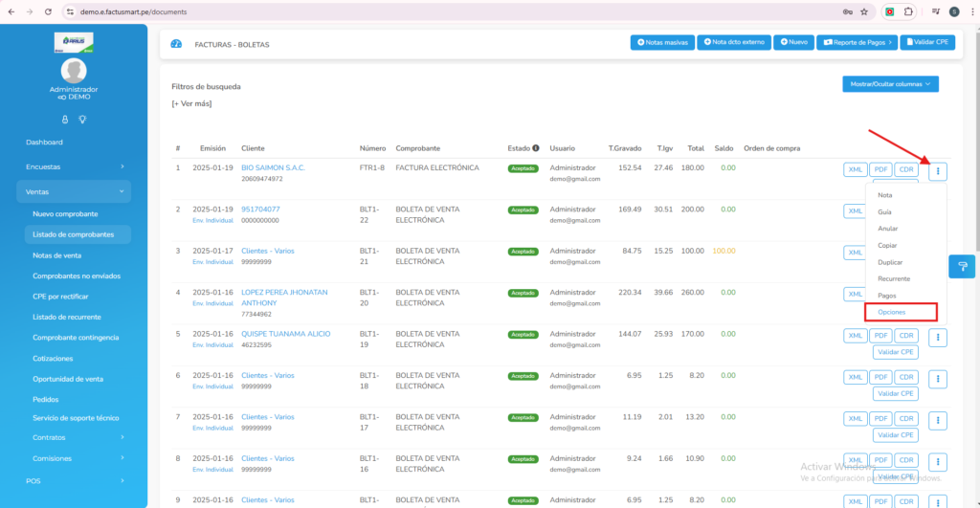The image size is (980, 508).
Task: Open Listado de comprobantes in sidebar
Action: (78, 234)
